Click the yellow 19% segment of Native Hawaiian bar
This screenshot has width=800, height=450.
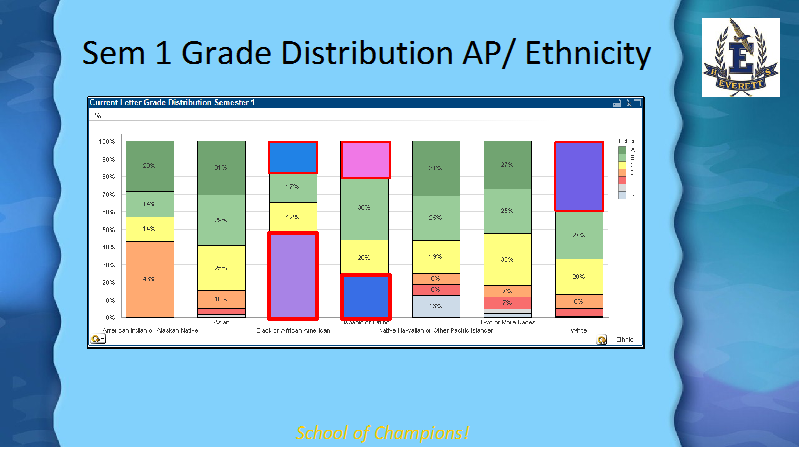436,257
